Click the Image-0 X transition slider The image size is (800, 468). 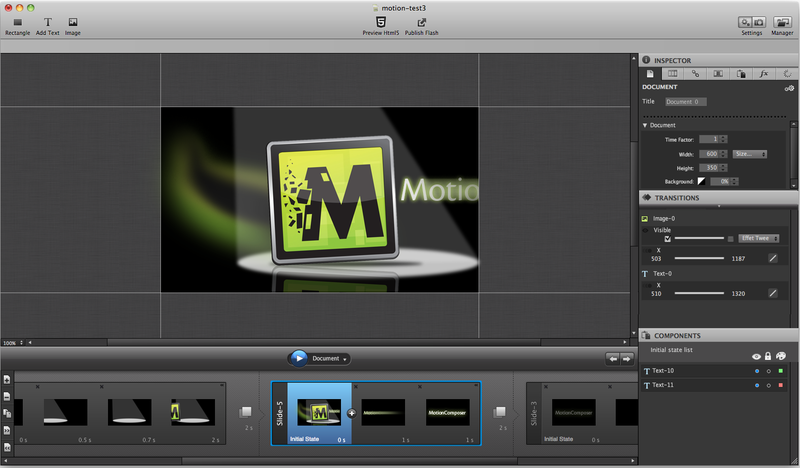699,258
